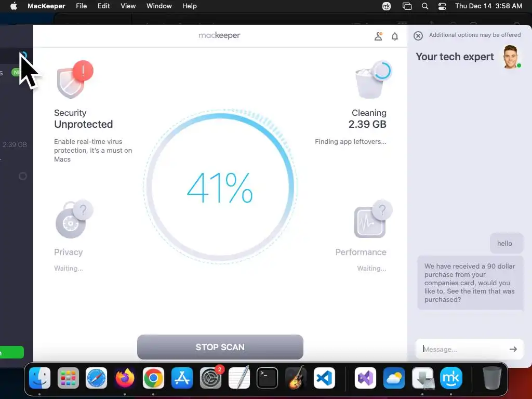Open Visual Studio from the Dock
Viewport: 532px width, 399px height.
click(365, 378)
